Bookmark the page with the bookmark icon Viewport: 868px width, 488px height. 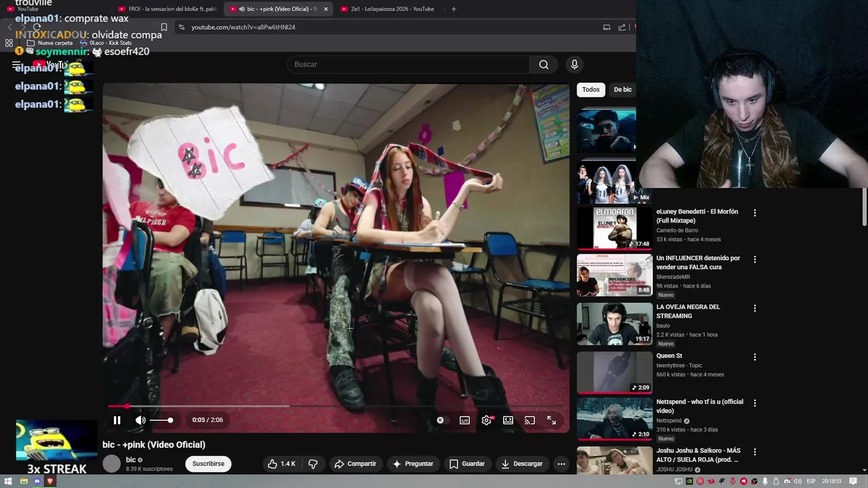tap(163, 27)
